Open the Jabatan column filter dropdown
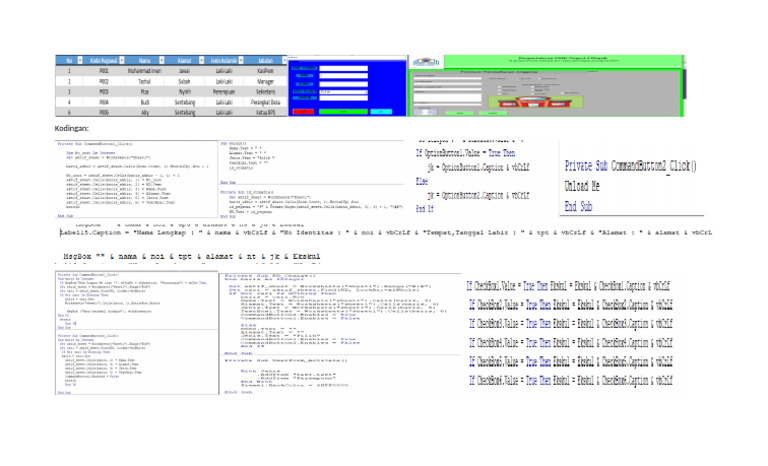This screenshot has height=466, width=768. point(285,60)
